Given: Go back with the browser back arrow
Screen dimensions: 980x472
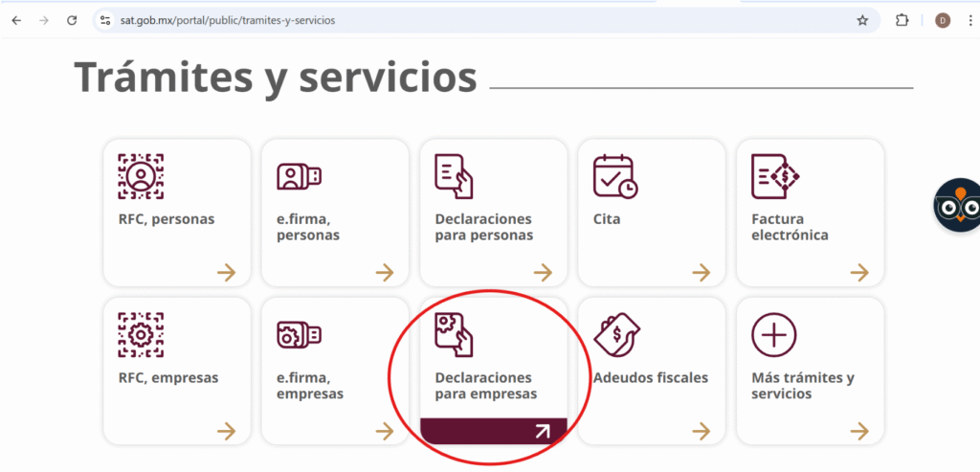Looking at the screenshot, I should [x=16, y=21].
